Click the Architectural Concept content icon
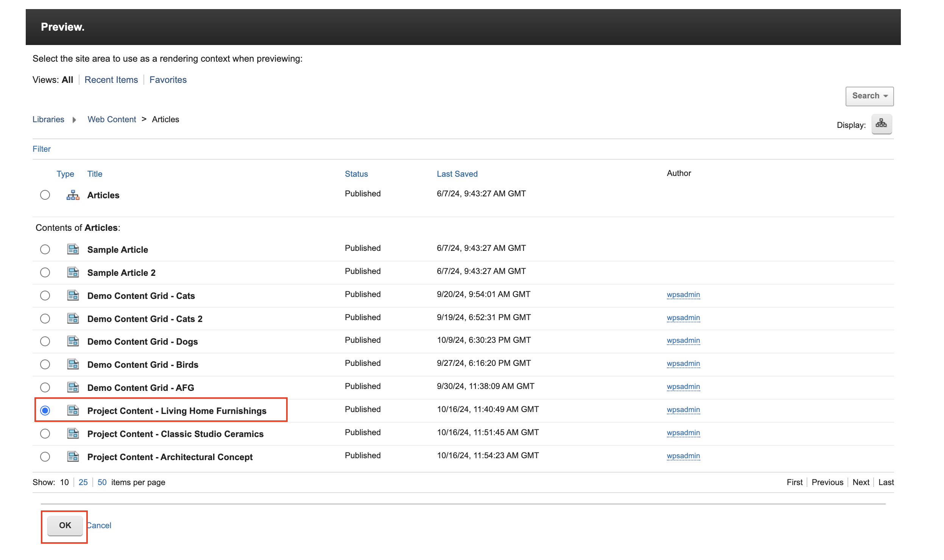The image size is (944, 560). [73, 457]
